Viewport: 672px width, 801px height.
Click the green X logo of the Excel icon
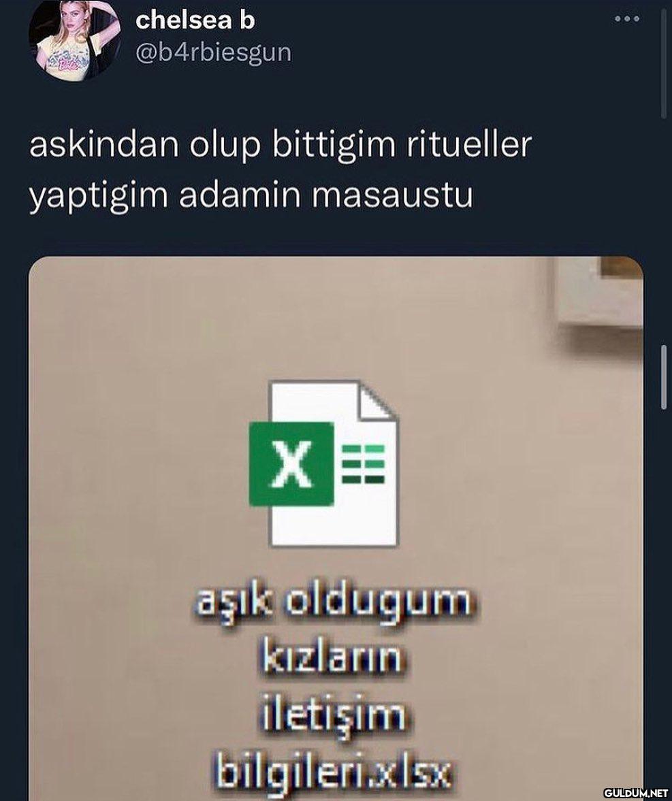point(291,463)
